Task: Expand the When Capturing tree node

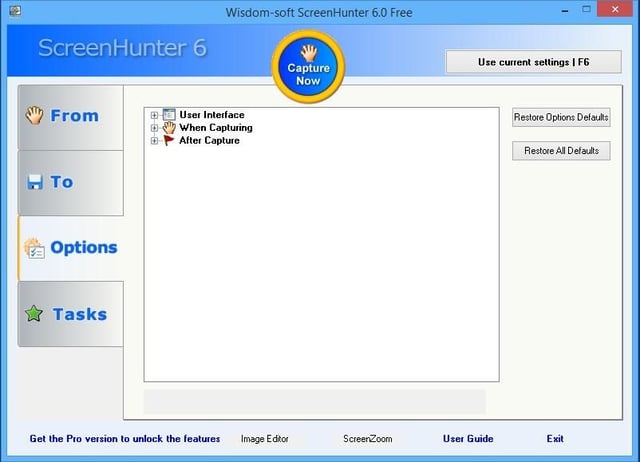Action: 154,128
